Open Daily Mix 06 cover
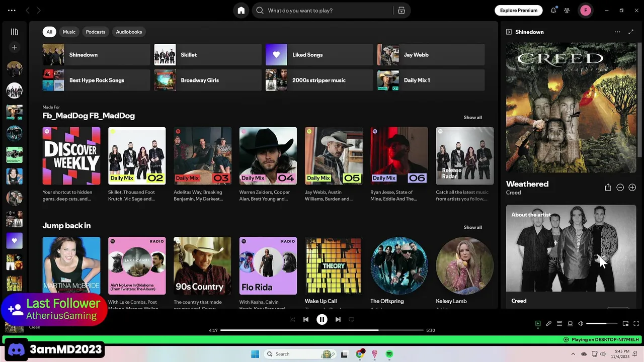Viewport: 644px width, 362px height. click(399, 156)
